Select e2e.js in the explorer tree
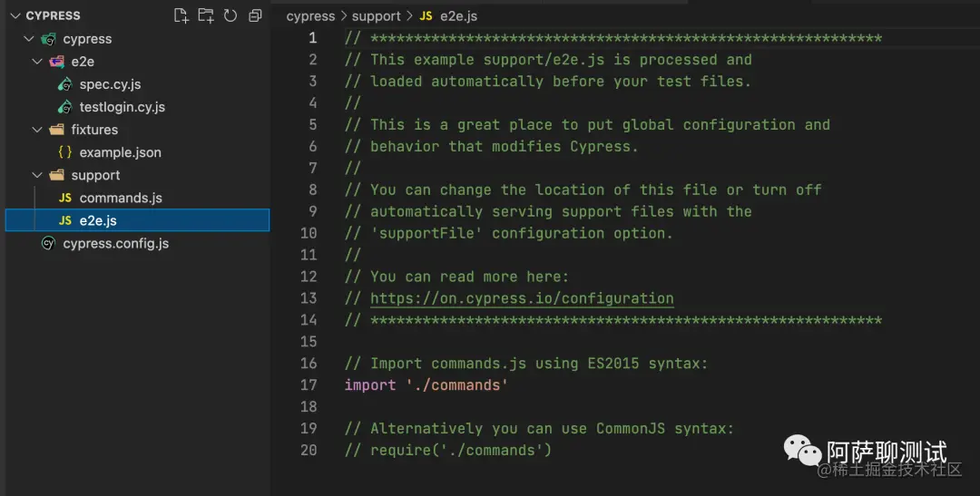Viewport: 980px width, 496px height. [98, 220]
